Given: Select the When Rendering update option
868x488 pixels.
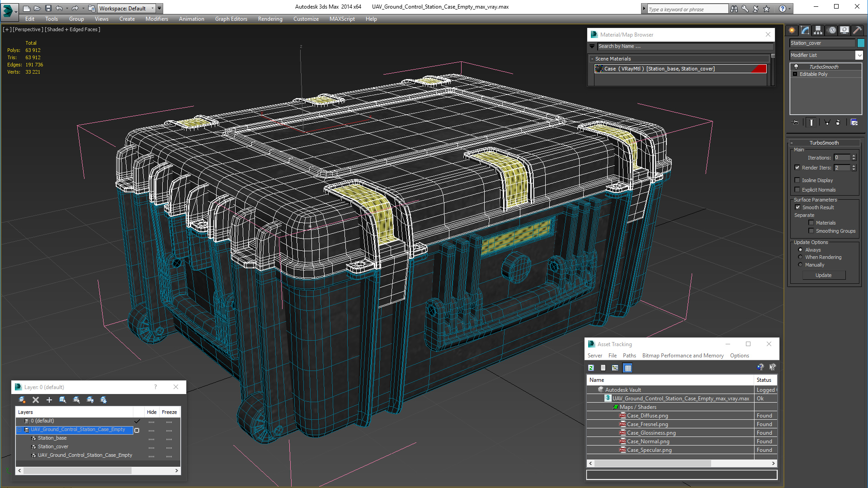Looking at the screenshot, I should 800,257.
